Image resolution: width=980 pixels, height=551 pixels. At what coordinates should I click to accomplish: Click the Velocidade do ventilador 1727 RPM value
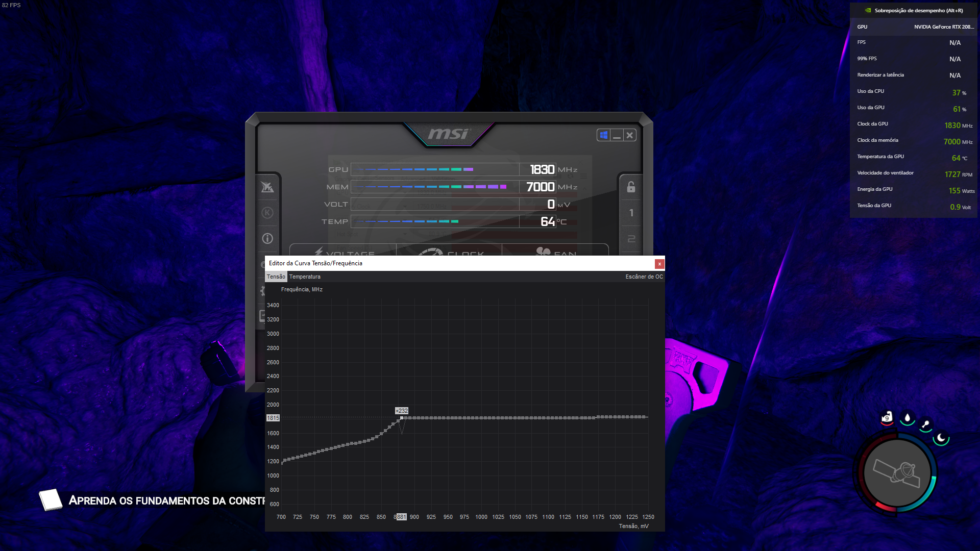[x=958, y=174]
